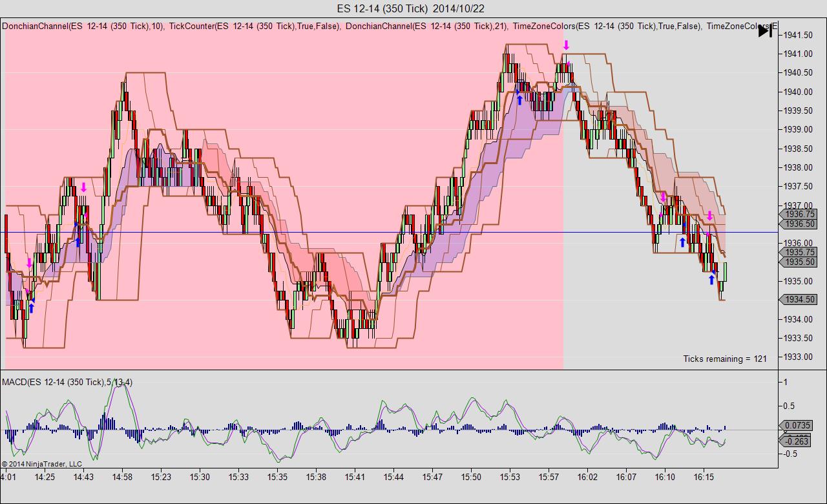Click the 16:15 time axis label

(x=704, y=477)
